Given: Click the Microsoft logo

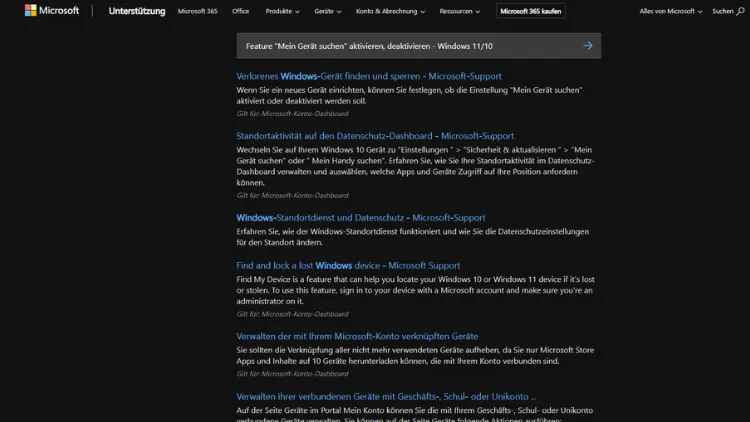Looking at the screenshot, I should pos(52,11).
